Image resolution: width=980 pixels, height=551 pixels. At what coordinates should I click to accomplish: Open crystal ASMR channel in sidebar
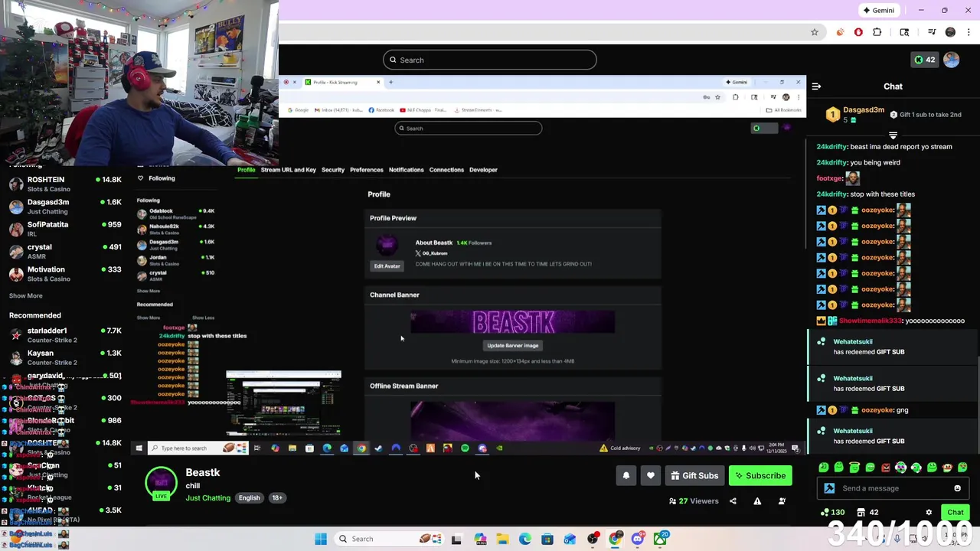pyautogui.click(x=65, y=251)
